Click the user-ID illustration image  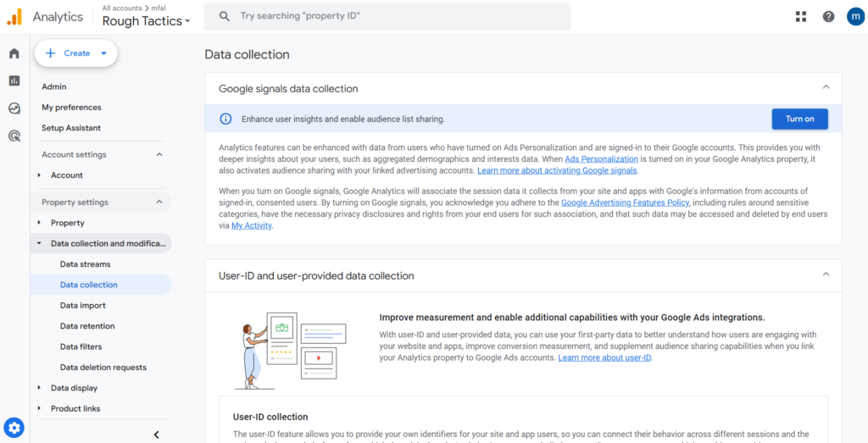coord(291,350)
